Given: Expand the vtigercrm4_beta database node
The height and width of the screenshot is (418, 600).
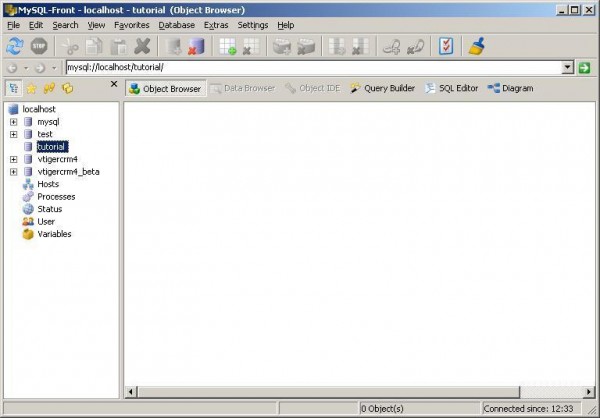Looking at the screenshot, I should point(13,172).
